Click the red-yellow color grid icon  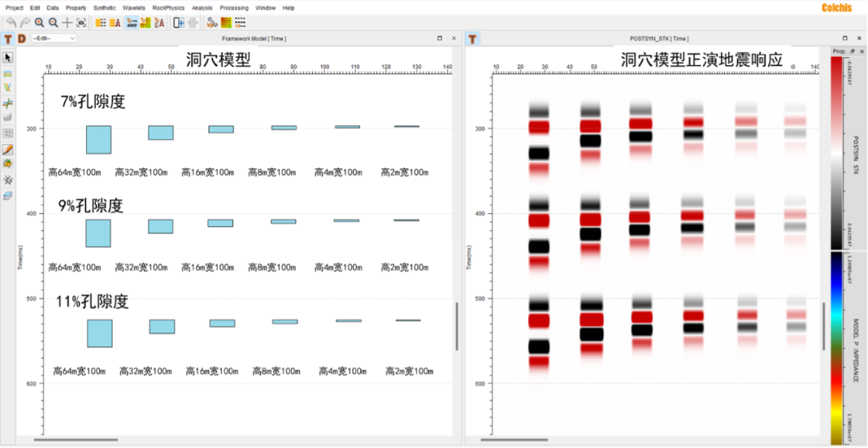[226, 23]
